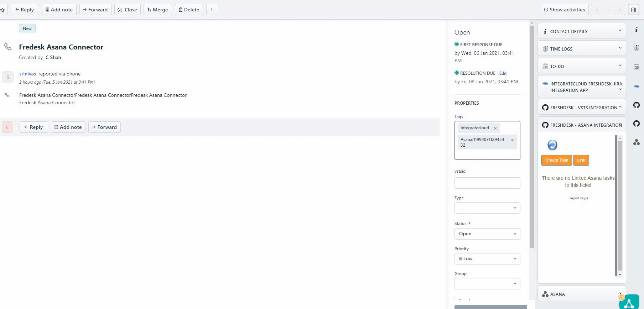Click the Asana three-dots sidebar icon
Viewport: 644px width, 309px height.
pyautogui.click(x=637, y=142)
